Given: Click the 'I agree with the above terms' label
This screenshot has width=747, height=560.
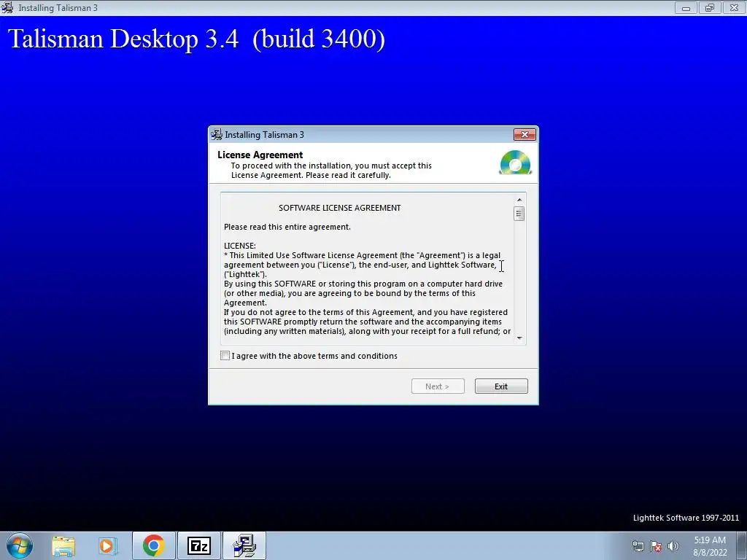Looking at the screenshot, I should (314, 356).
